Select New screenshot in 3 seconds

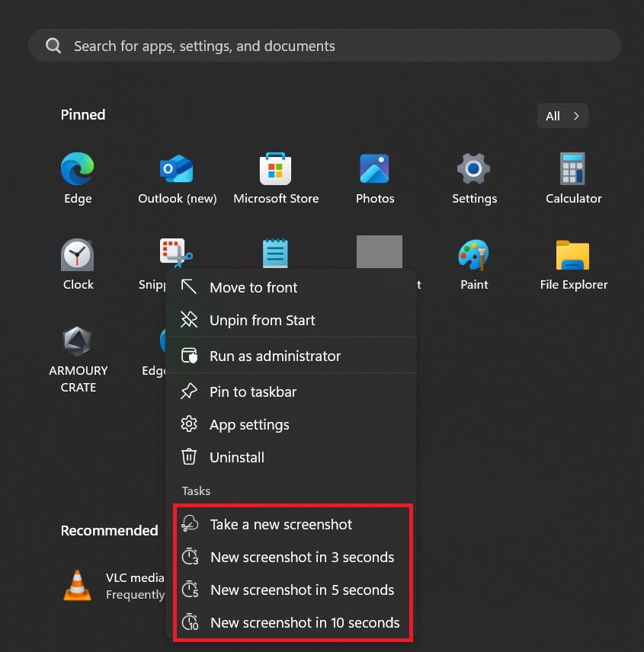(291, 558)
